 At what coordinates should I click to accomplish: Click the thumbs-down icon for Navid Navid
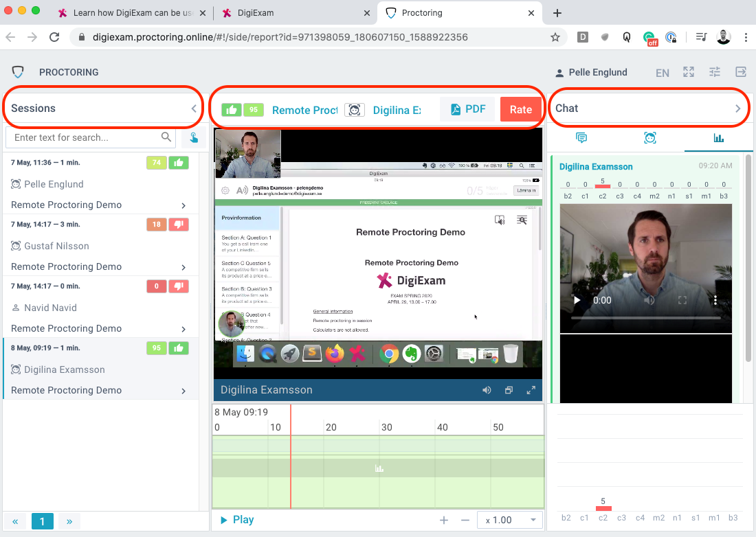(x=179, y=286)
